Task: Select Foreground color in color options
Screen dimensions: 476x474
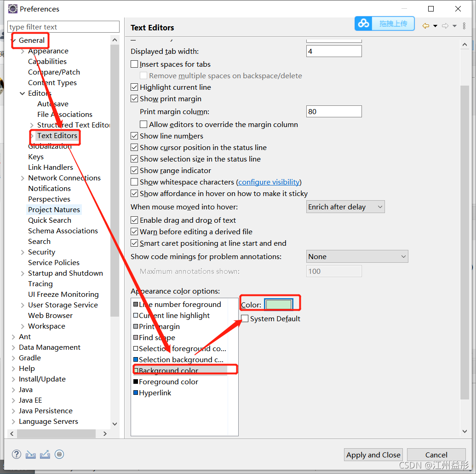Action: 166,382
